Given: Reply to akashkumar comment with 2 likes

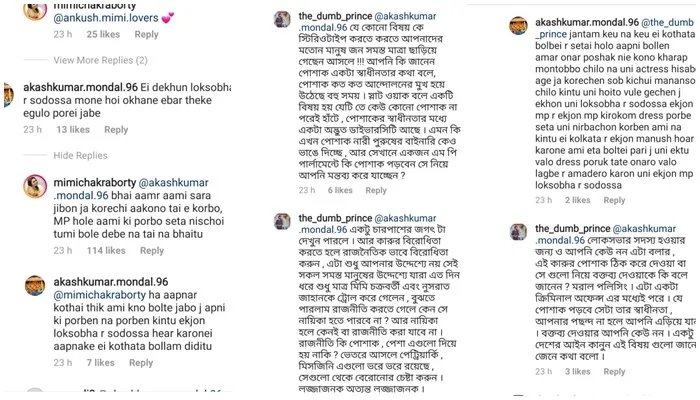Looking at the screenshot, I should click(614, 200).
